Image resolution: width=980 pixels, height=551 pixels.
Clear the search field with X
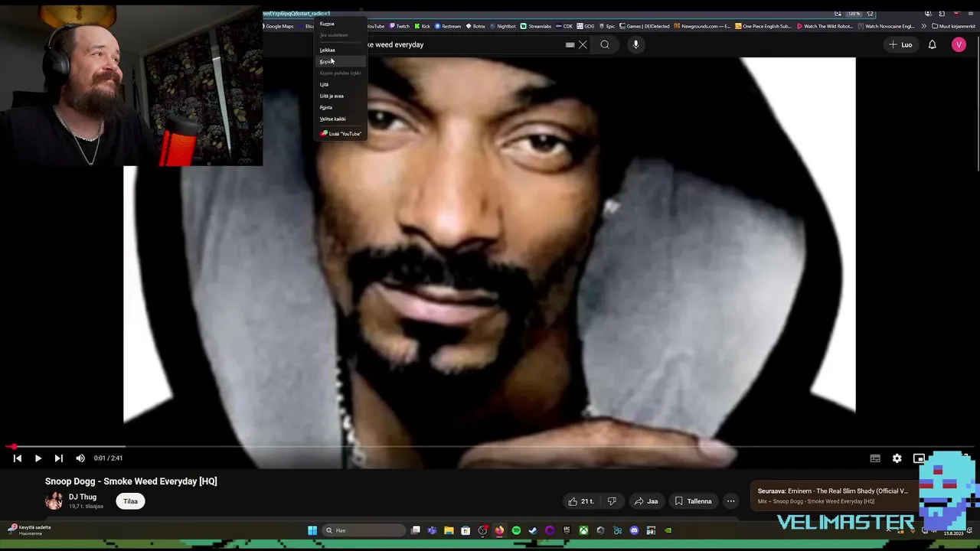(x=583, y=44)
